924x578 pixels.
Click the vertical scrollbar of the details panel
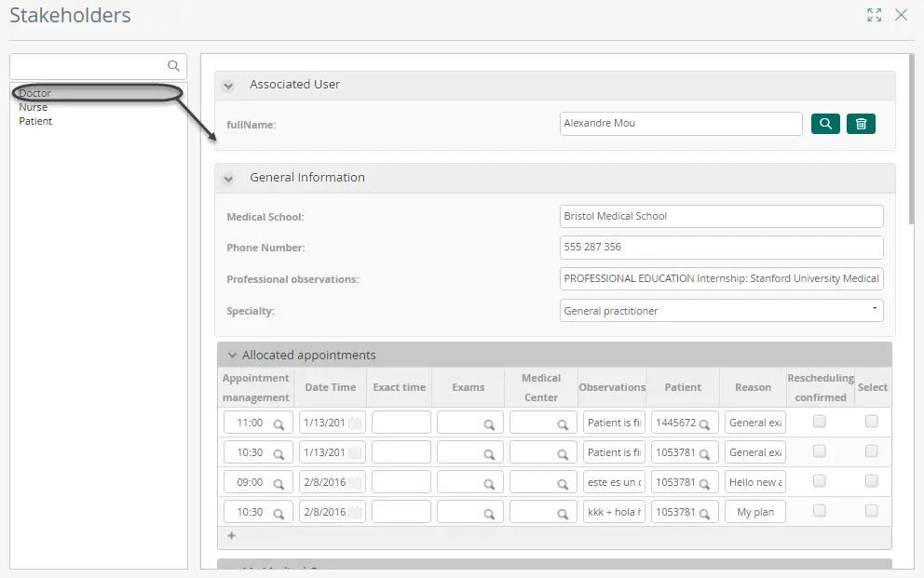(x=911, y=140)
